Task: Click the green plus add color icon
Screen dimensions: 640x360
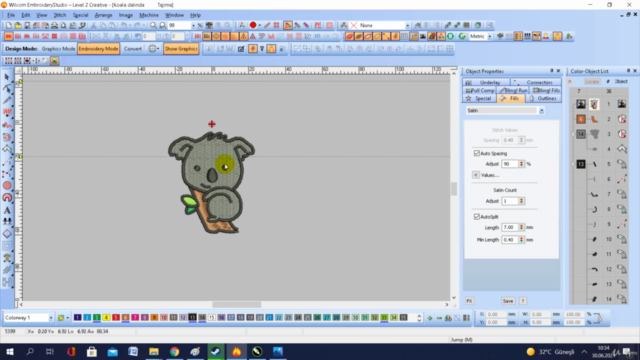Action: [430, 318]
